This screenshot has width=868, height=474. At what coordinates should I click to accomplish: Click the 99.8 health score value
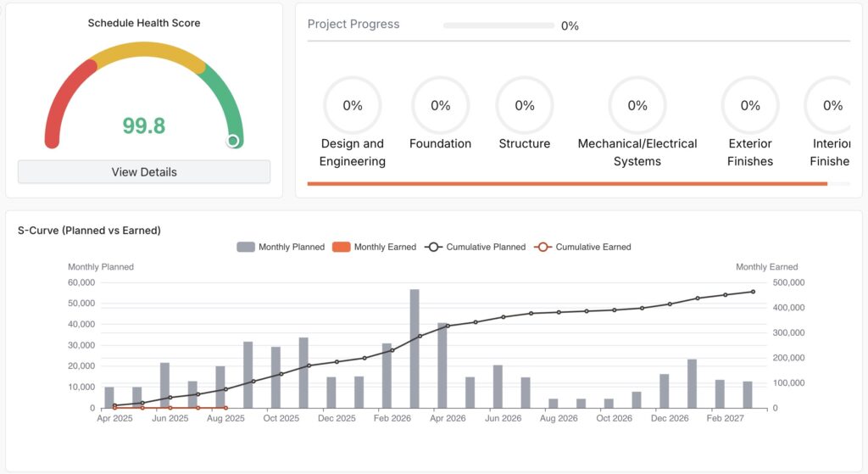click(144, 126)
